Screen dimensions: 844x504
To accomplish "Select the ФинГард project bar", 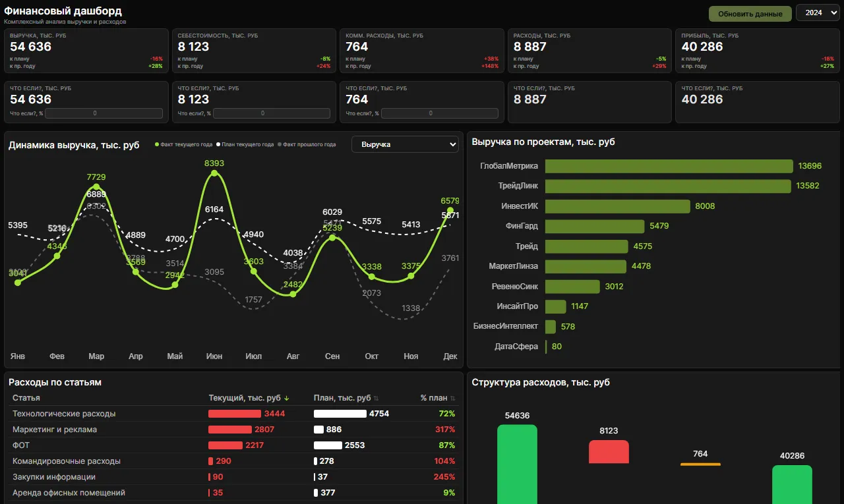I will pos(595,226).
